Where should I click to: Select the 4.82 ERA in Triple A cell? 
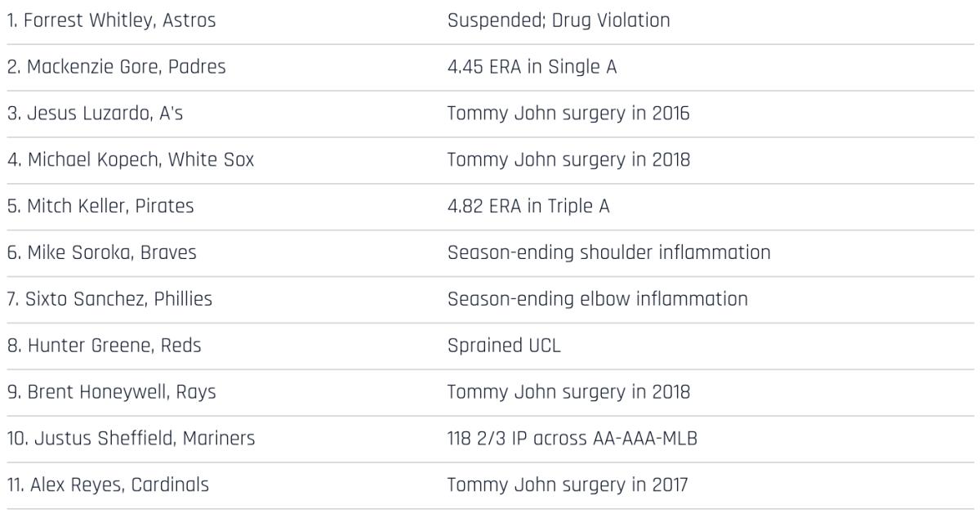pyautogui.click(x=528, y=207)
